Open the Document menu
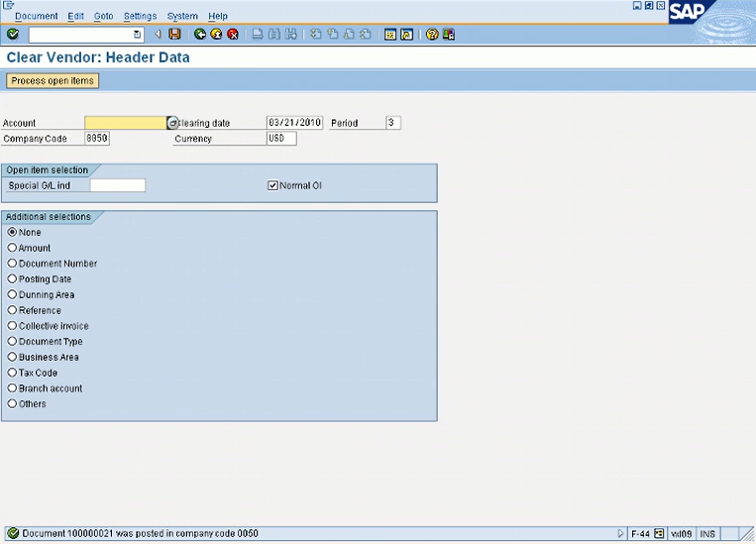Viewport: 756px width, 544px height. [36, 16]
